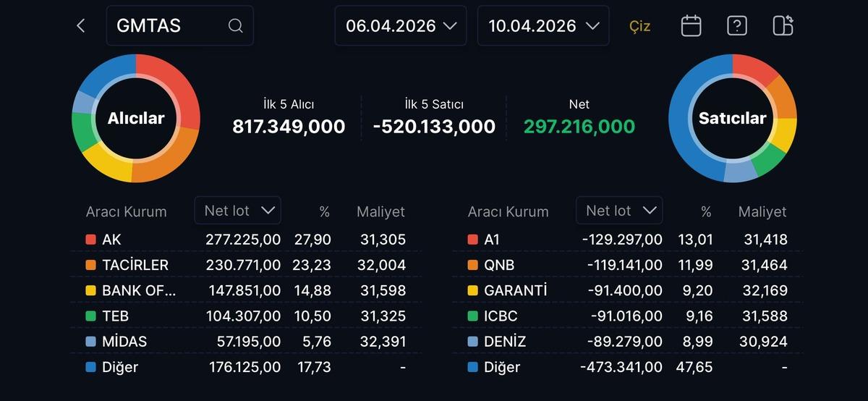
Task: Click the search magnifier icon
Action: click(x=235, y=26)
